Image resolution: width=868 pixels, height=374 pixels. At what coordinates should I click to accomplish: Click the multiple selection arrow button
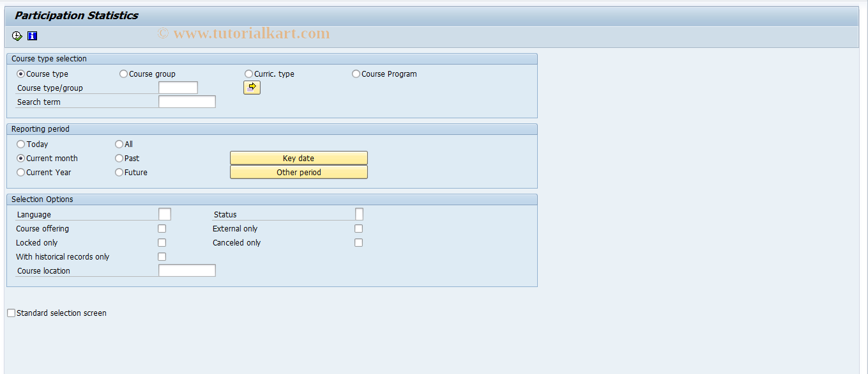tap(252, 88)
